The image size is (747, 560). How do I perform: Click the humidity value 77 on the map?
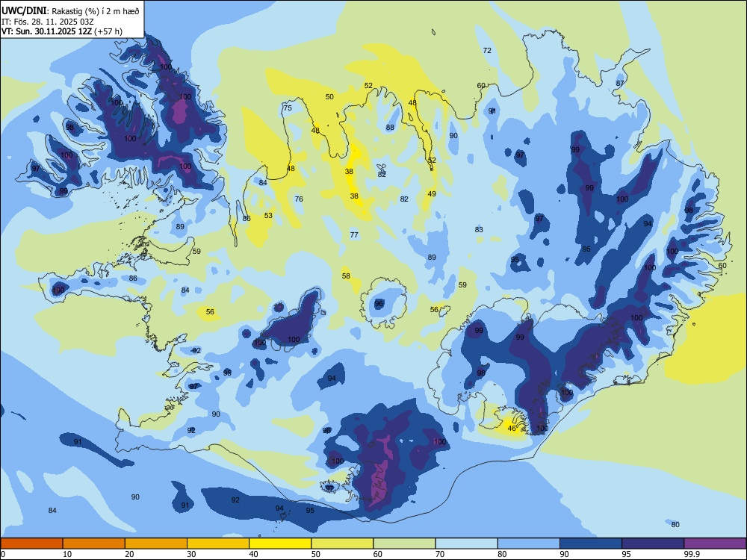point(354,234)
